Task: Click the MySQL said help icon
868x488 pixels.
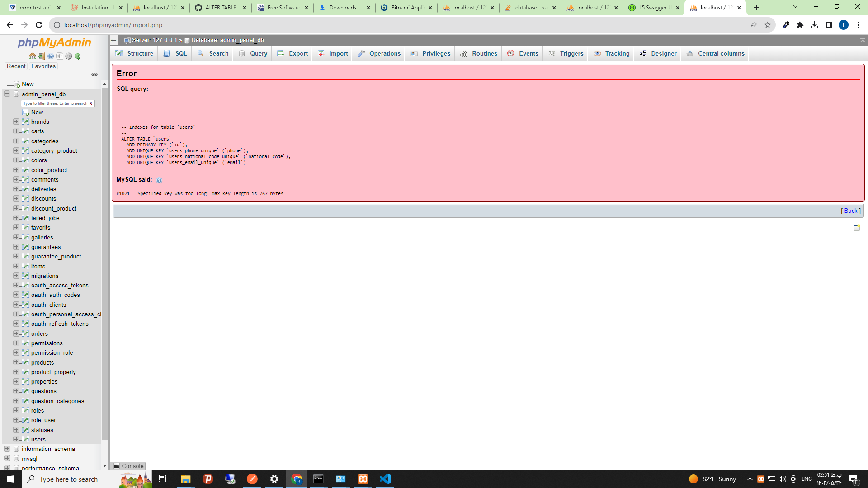Action: [x=159, y=180]
